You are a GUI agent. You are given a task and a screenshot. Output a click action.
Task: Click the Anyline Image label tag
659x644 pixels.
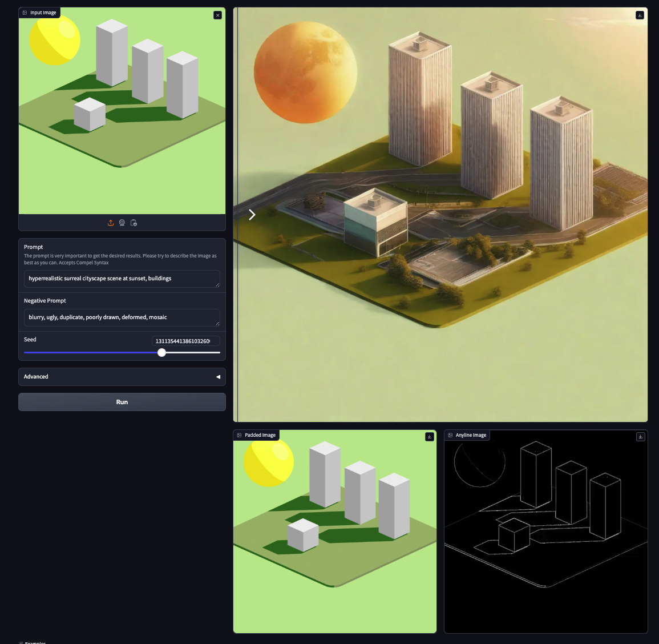467,435
